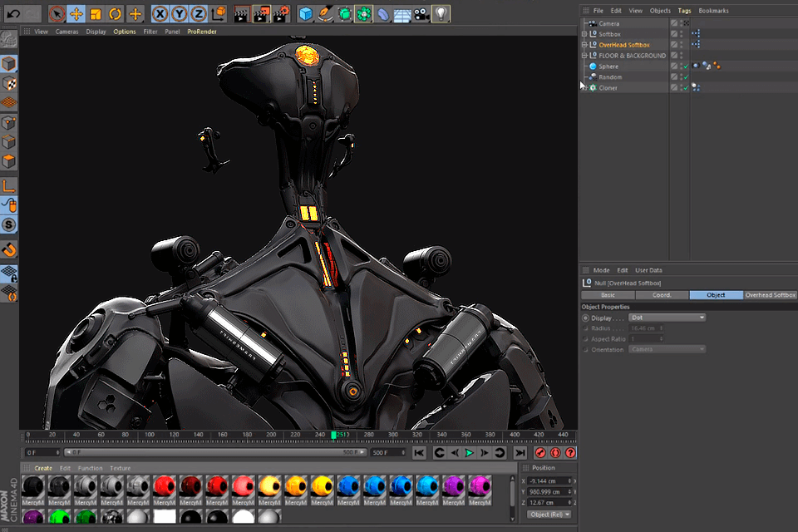Viewport: 798px width, 532px height.
Task: Toggle the green enable checkmark on Sphere
Action: pyautogui.click(x=686, y=66)
